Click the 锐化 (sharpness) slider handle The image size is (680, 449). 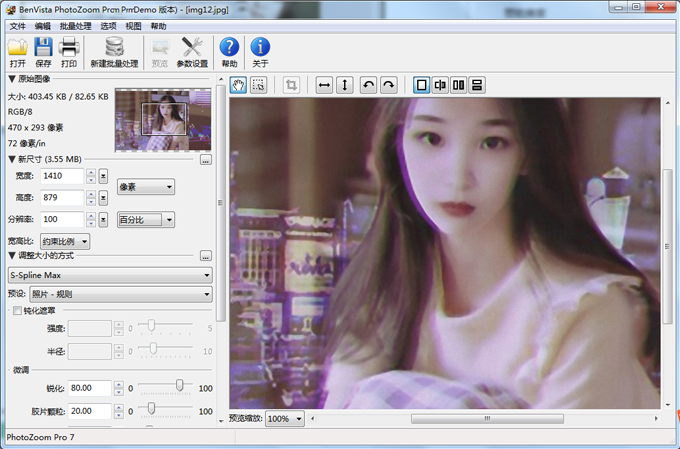pos(179,385)
